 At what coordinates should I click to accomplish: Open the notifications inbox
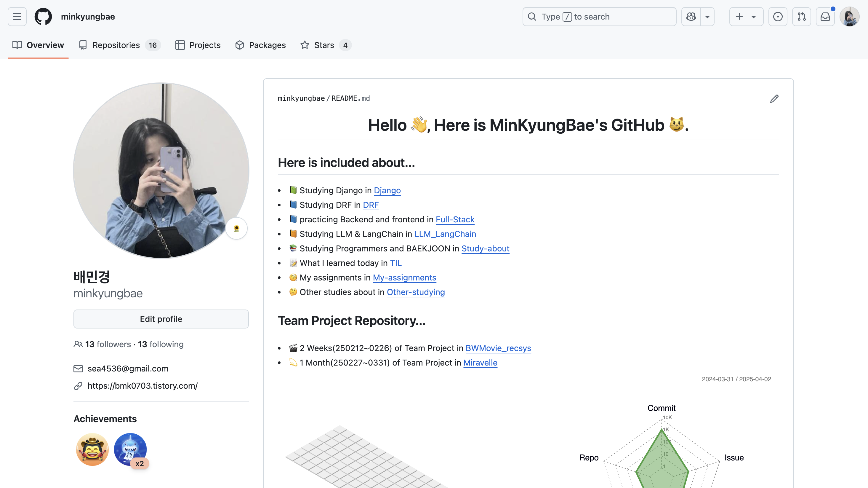[x=825, y=17]
